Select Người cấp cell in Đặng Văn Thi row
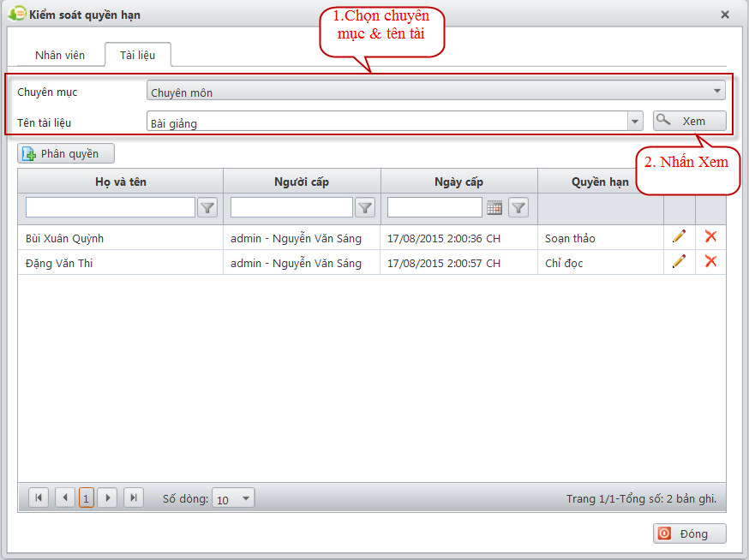The width and height of the screenshot is (749, 560). [x=302, y=263]
